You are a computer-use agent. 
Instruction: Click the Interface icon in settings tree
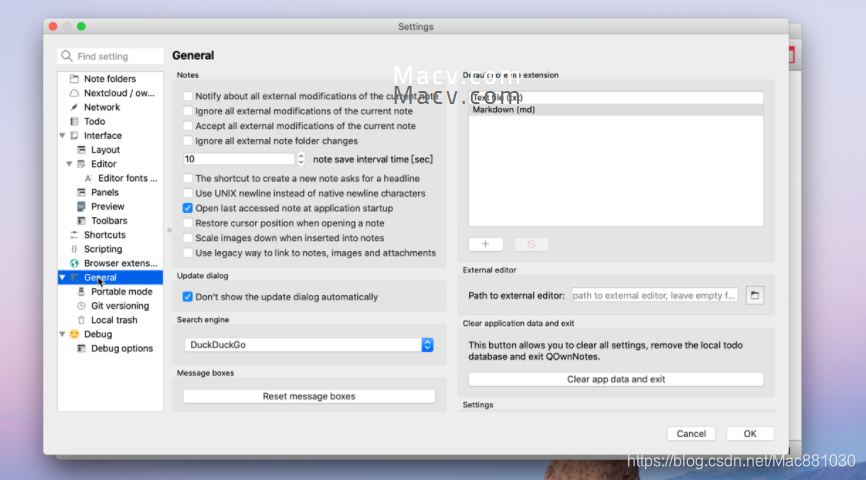[x=74, y=135]
